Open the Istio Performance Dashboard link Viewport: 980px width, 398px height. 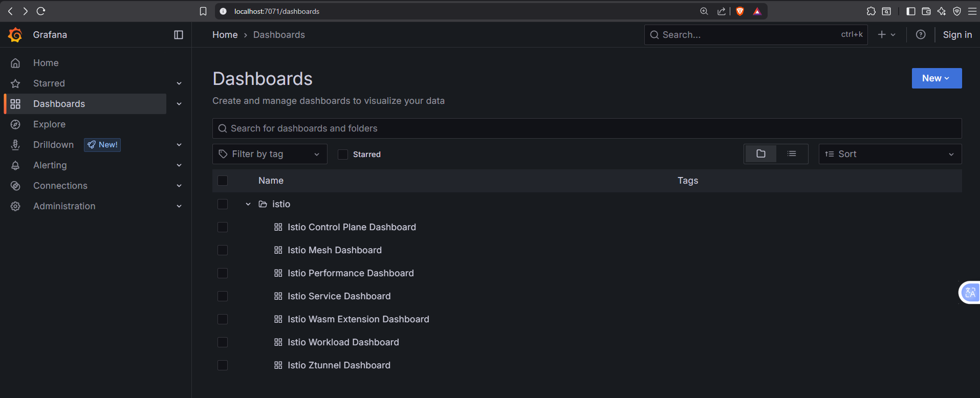[x=351, y=273]
